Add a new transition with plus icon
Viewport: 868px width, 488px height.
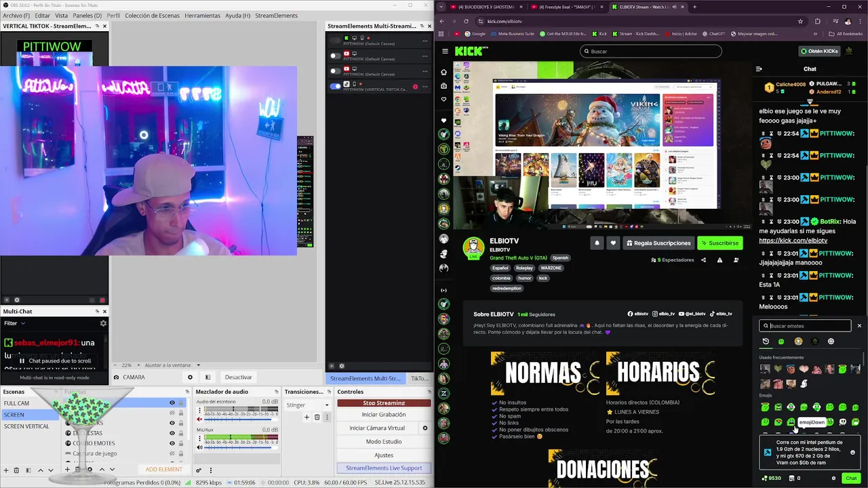click(307, 417)
